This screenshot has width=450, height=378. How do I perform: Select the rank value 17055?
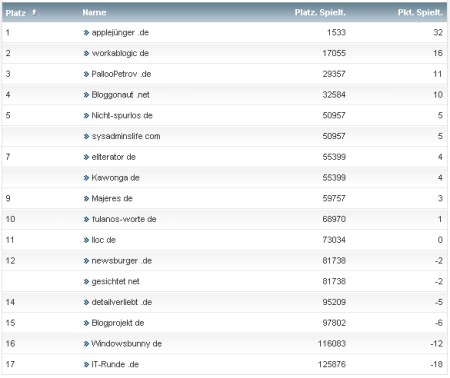[x=334, y=53]
